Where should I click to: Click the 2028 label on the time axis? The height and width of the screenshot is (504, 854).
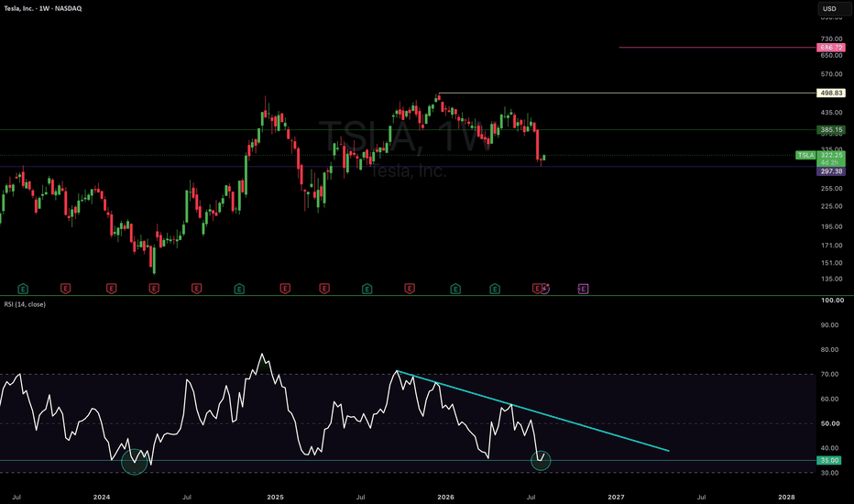(x=786, y=497)
